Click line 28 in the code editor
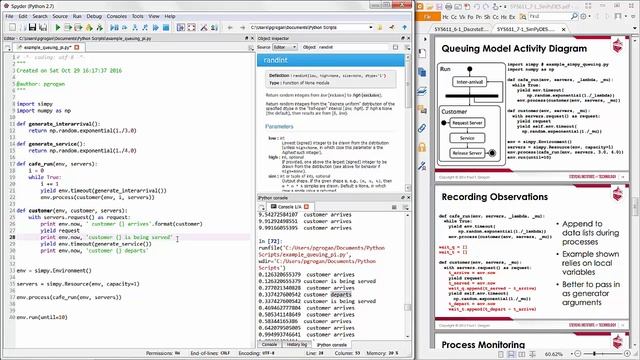640x360 pixels. click(x=133, y=237)
